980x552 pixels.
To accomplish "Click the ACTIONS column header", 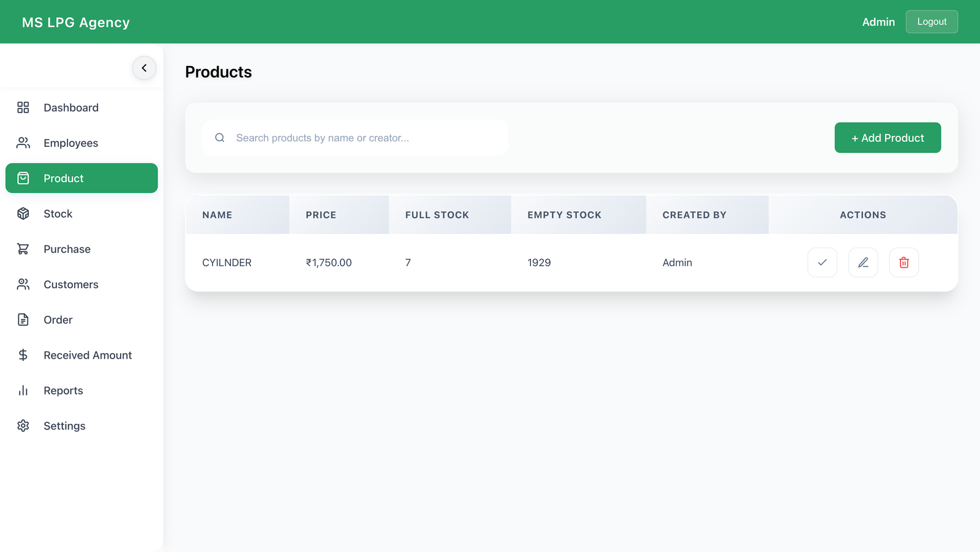I will [863, 215].
